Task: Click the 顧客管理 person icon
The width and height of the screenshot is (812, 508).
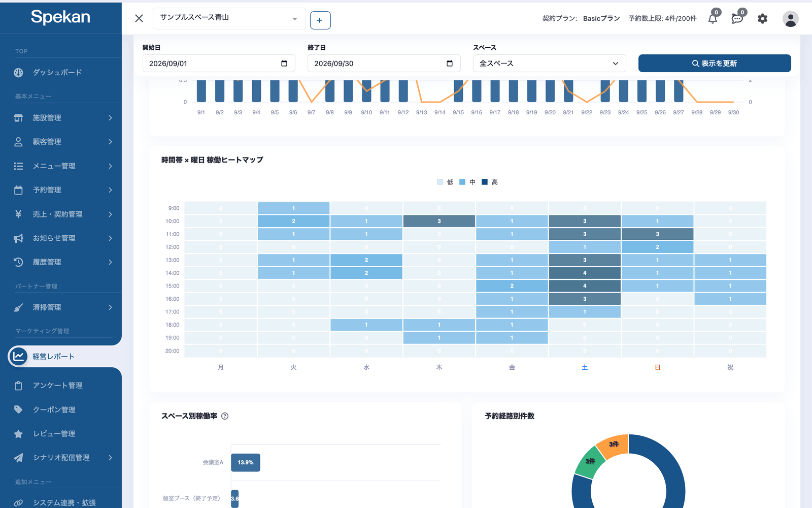Action: click(18, 142)
